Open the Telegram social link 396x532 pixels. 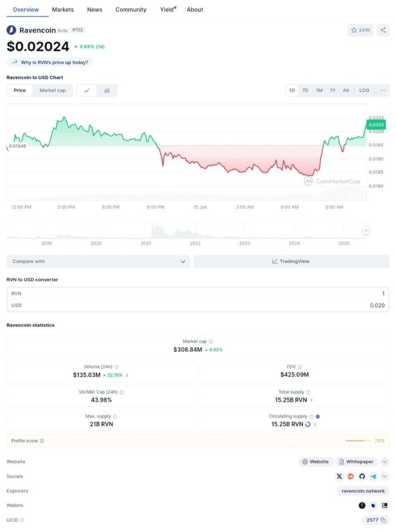373,476
